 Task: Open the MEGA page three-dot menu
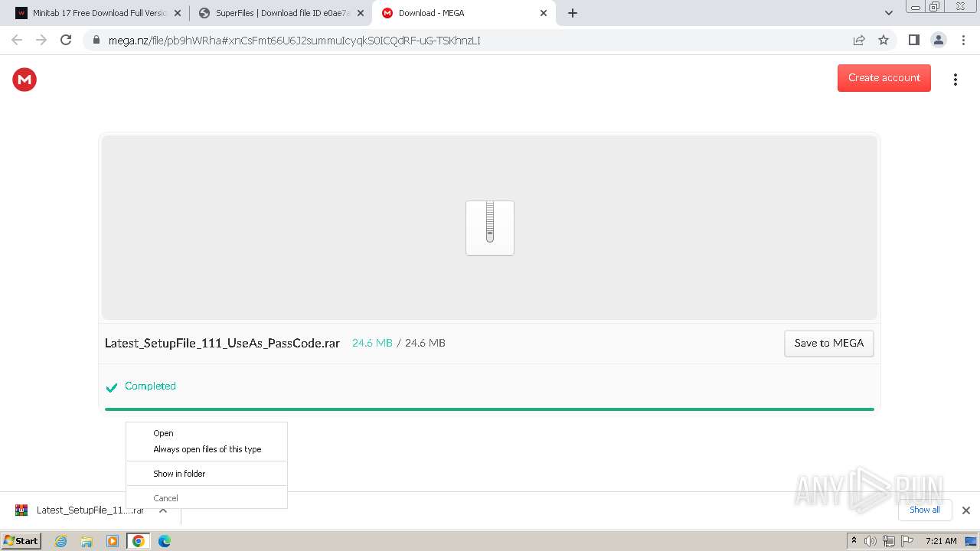[955, 80]
